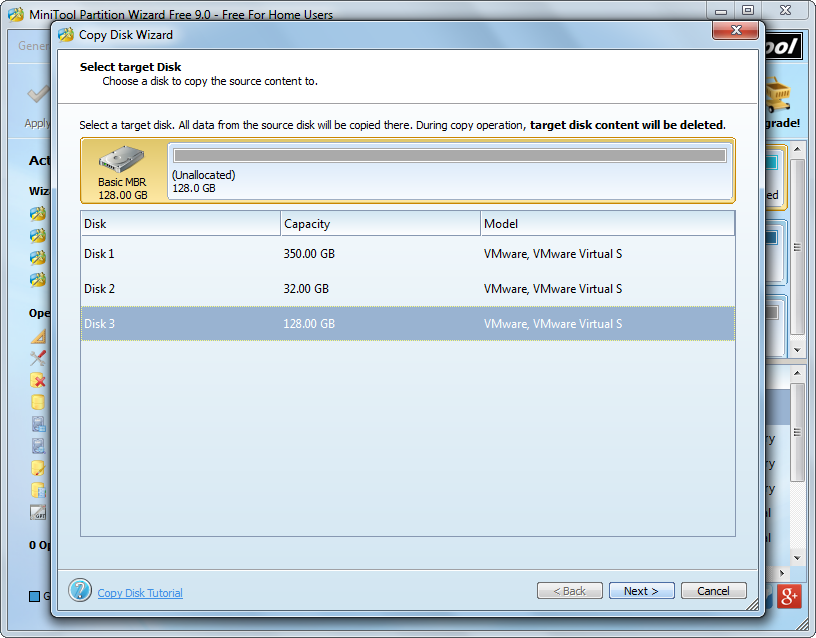Click the Model column header
Image resolution: width=816 pixels, height=638 pixels.
[607, 224]
